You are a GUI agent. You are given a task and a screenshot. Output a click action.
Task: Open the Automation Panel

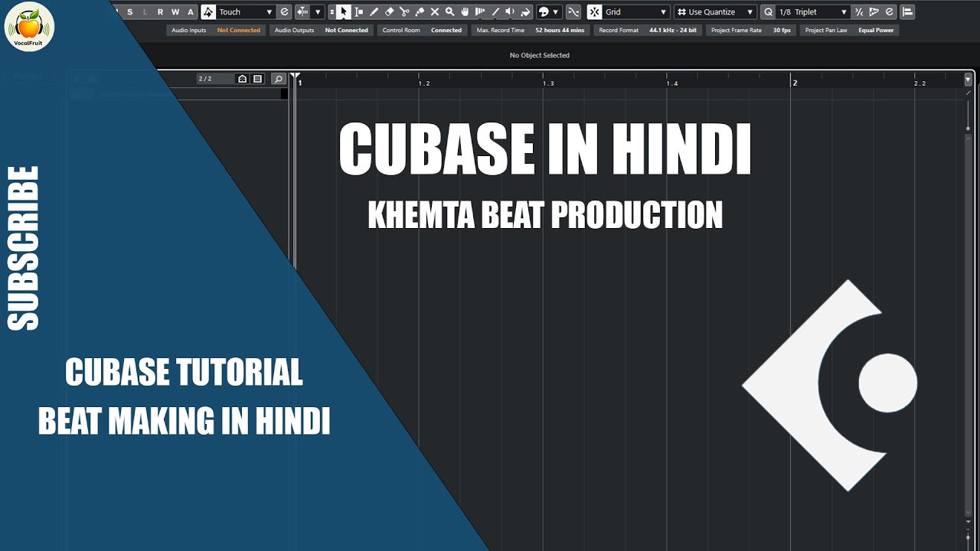click(284, 11)
